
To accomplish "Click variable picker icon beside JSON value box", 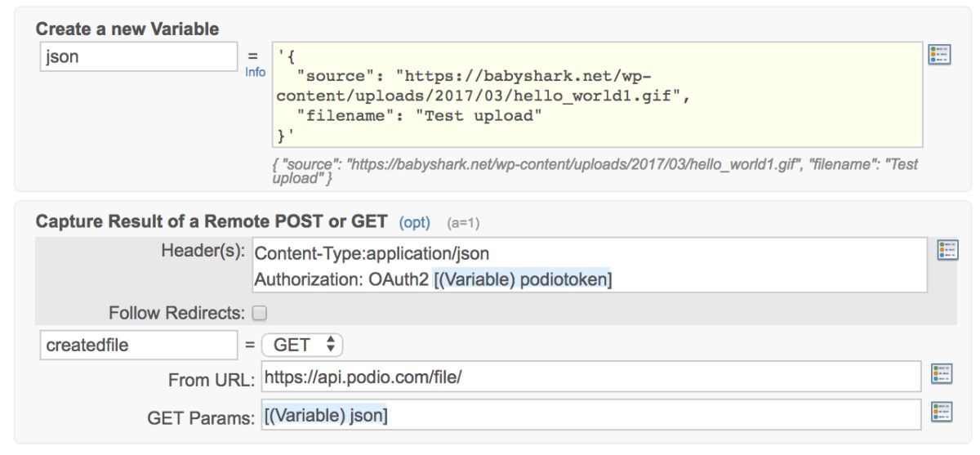I will click(x=939, y=55).
